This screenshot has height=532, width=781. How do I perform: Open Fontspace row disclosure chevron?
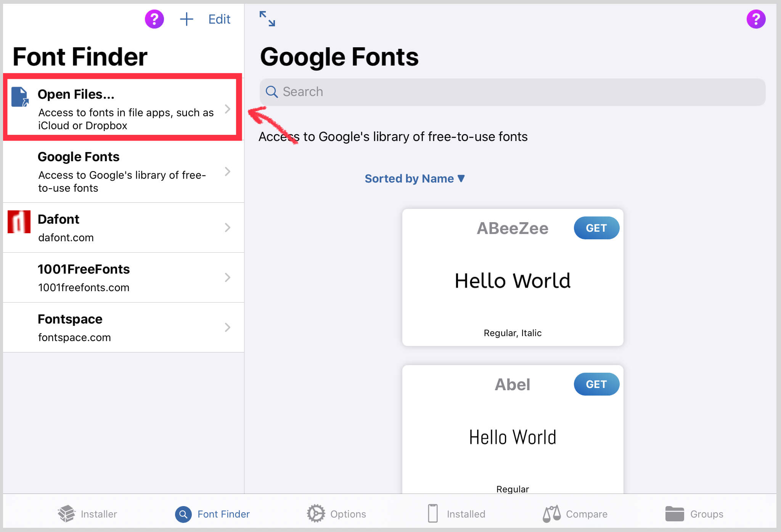228,327
